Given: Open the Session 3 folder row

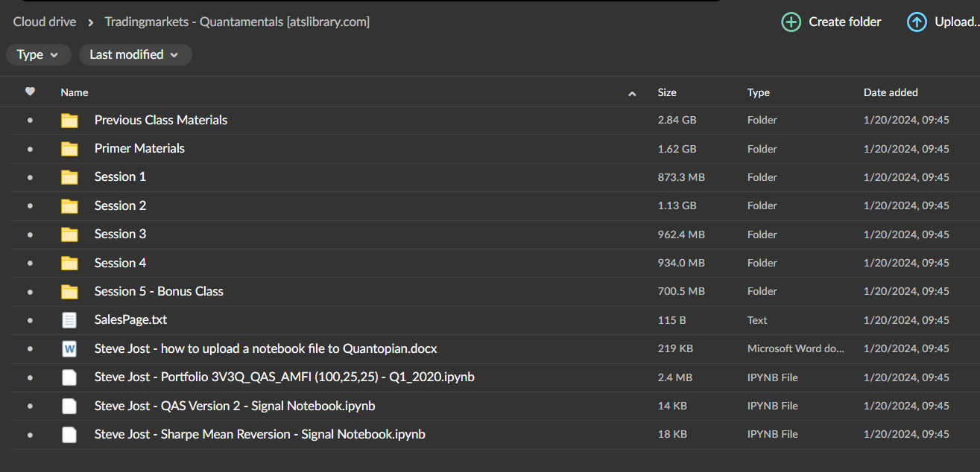Looking at the screenshot, I should tap(120, 234).
